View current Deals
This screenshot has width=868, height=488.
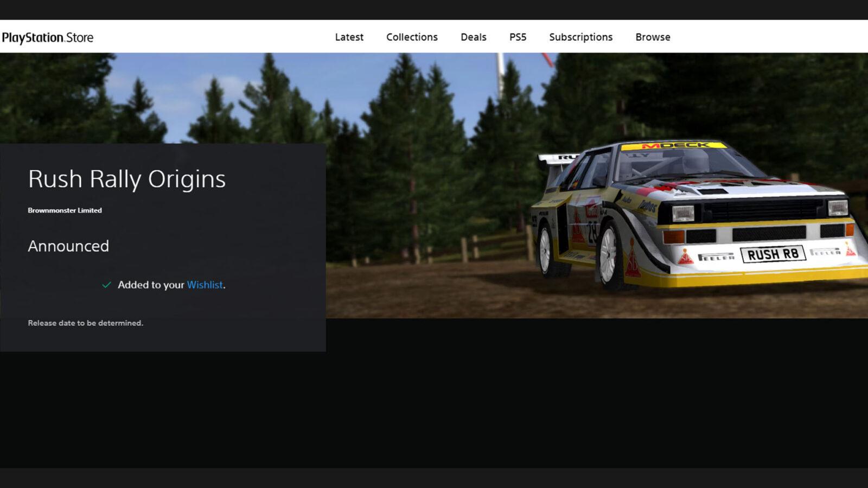(x=473, y=37)
